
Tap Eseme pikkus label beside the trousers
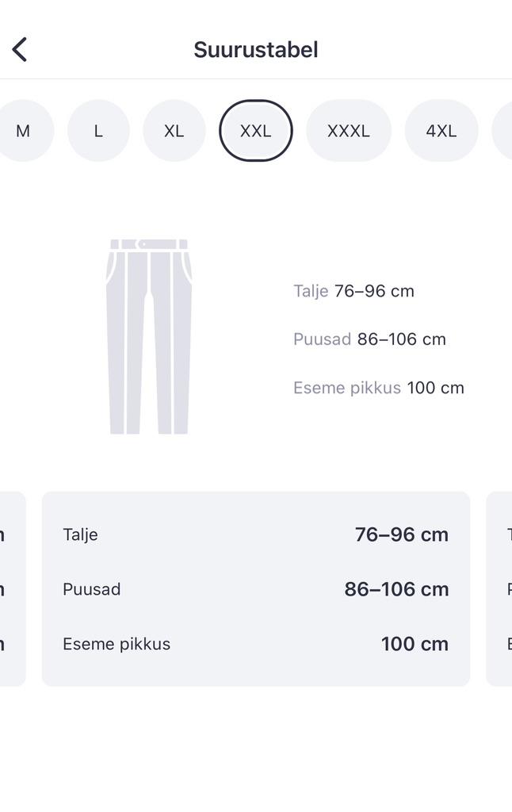(x=346, y=388)
